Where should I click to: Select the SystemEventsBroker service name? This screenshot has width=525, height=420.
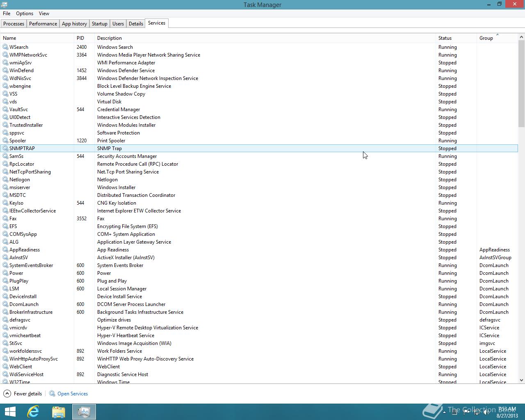[x=31, y=265]
